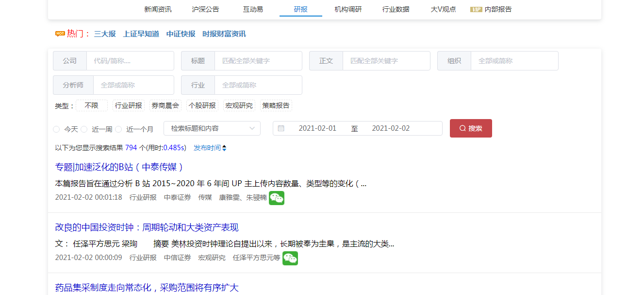Viewport: 644px width, 295px height.
Task: Open the 检索标题和内容 dropdown
Action: click(212, 128)
